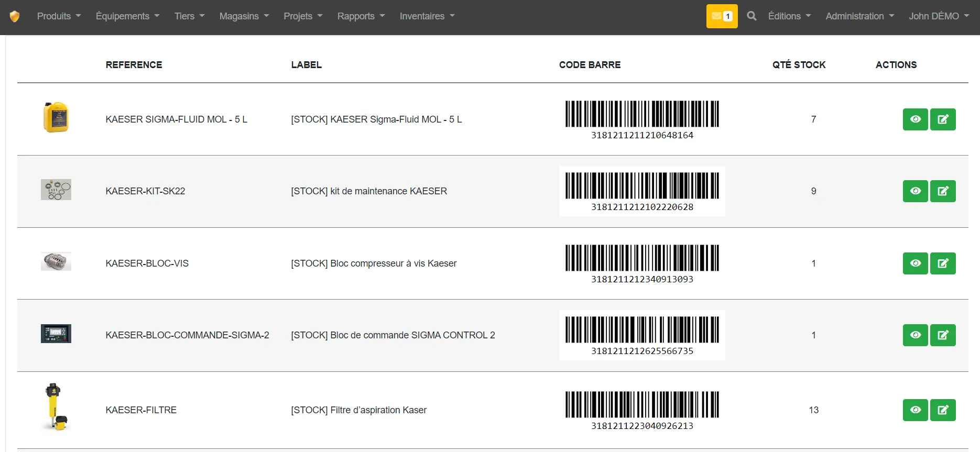Screen dimensions: 980x452
Task: Select reference KAESER SIGMA-FLUID MOL - 5 L
Action: (176, 119)
